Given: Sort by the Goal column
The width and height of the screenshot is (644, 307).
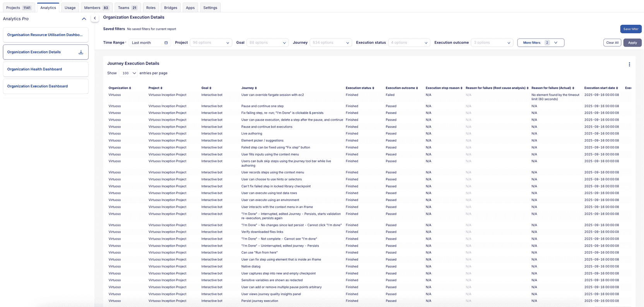Looking at the screenshot, I should (x=206, y=88).
